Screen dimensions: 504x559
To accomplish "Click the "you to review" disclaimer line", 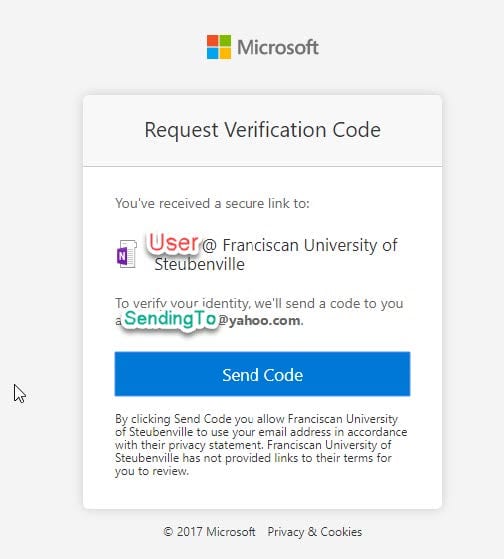I will coord(152,471).
